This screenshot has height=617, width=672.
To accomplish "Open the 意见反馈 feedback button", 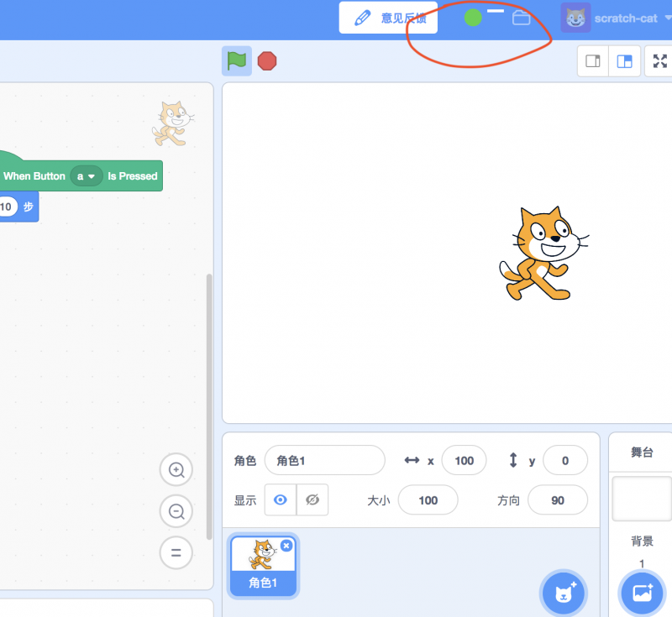I will pyautogui.click(x=388, y=18).
